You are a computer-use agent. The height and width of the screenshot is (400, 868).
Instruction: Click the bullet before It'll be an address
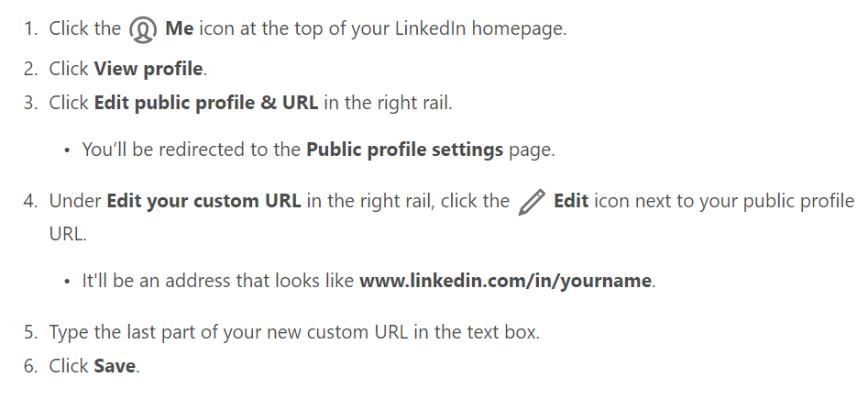pyautogui.click(x=67, y=282)
